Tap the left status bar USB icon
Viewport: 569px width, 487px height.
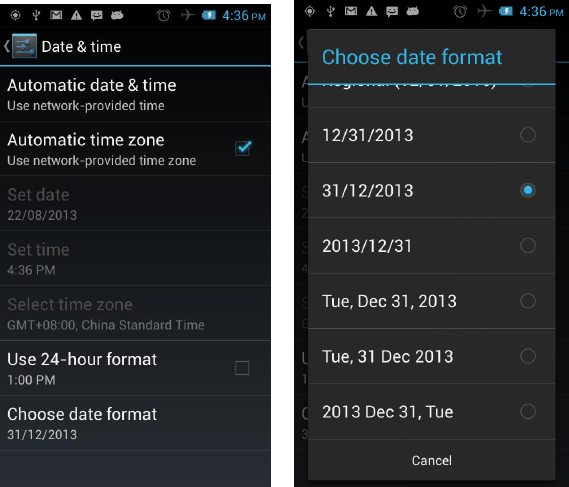(36, 15)
